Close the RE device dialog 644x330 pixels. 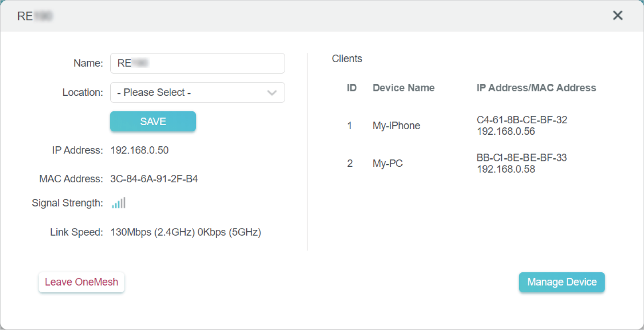pos(617,16)
